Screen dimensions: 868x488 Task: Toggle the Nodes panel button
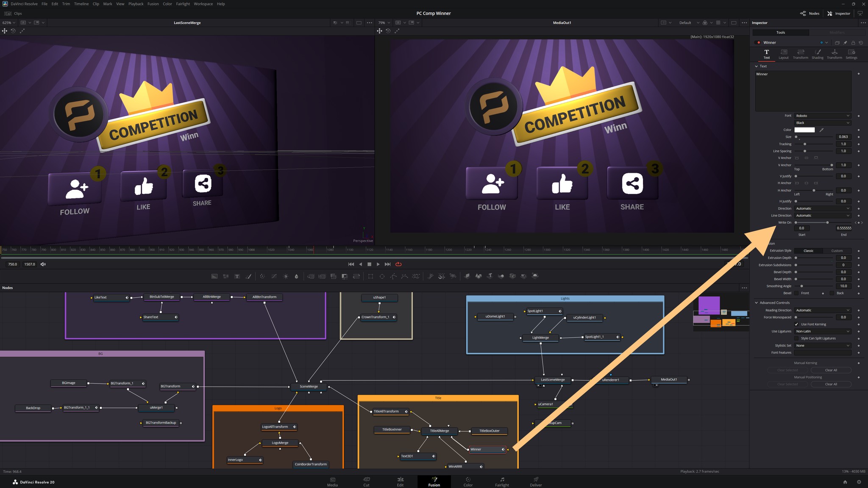810,14
